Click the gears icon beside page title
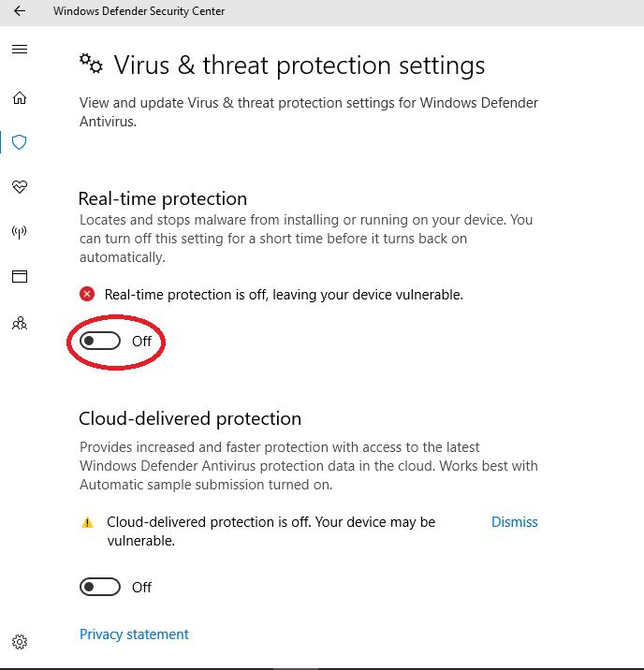The width and height of the screenshot is (644, 670). (91, 64)
